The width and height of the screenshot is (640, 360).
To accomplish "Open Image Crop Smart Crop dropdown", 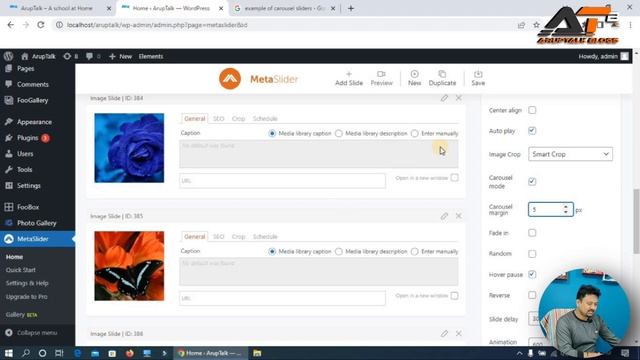I will pos(570,154).
